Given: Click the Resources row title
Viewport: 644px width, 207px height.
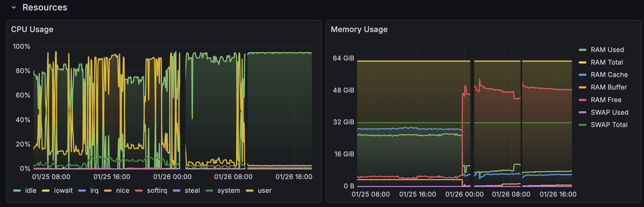Looking at the screenshot, I should click(x=45, y=8).
